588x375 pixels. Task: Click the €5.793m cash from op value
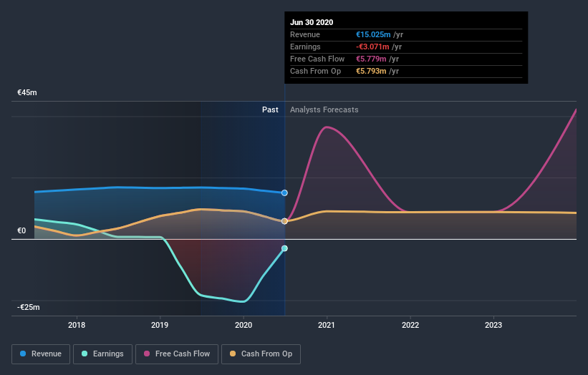tap(371, 71)
